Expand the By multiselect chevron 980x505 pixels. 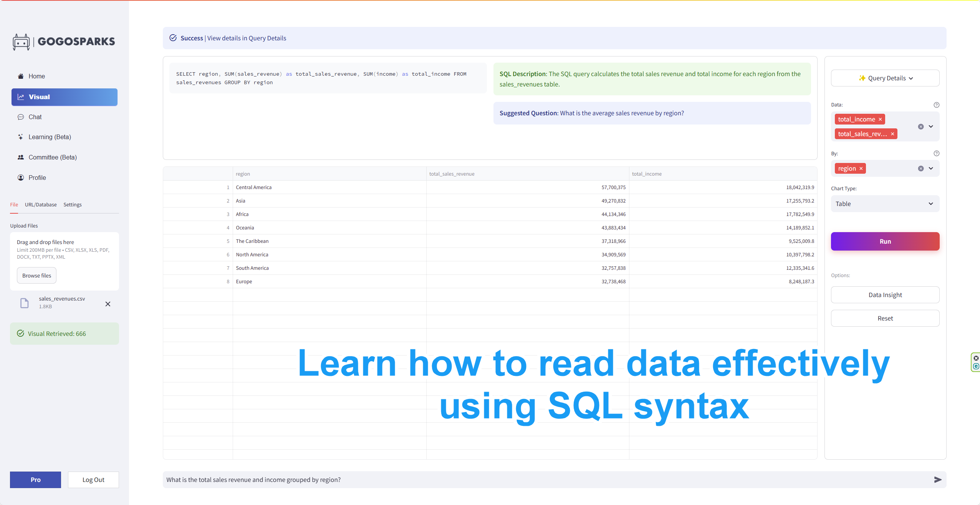931,168
